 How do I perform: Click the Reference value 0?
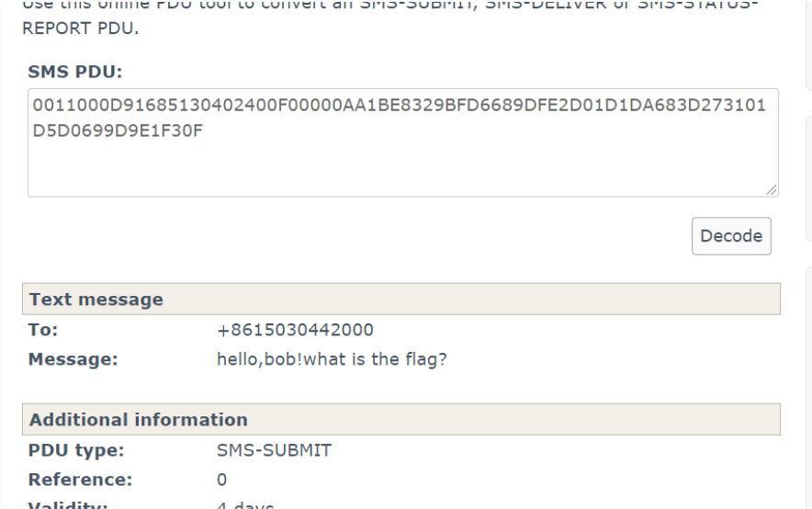click(x=221, y=480)
